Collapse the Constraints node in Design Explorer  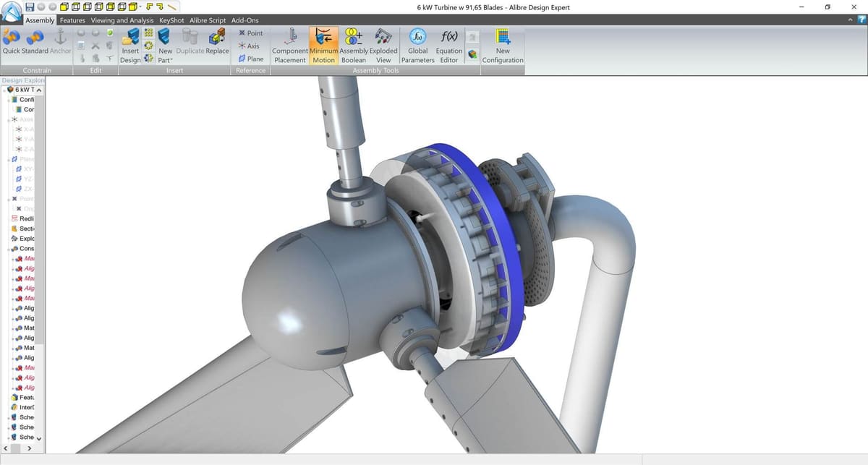(7, 249)
